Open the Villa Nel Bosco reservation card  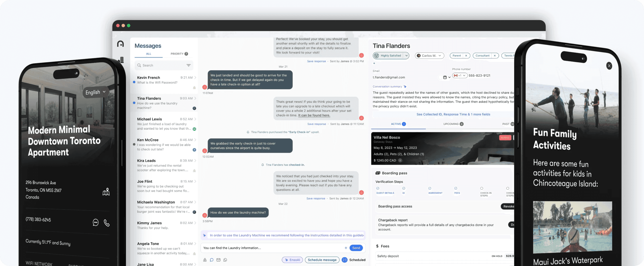(443, 148)
